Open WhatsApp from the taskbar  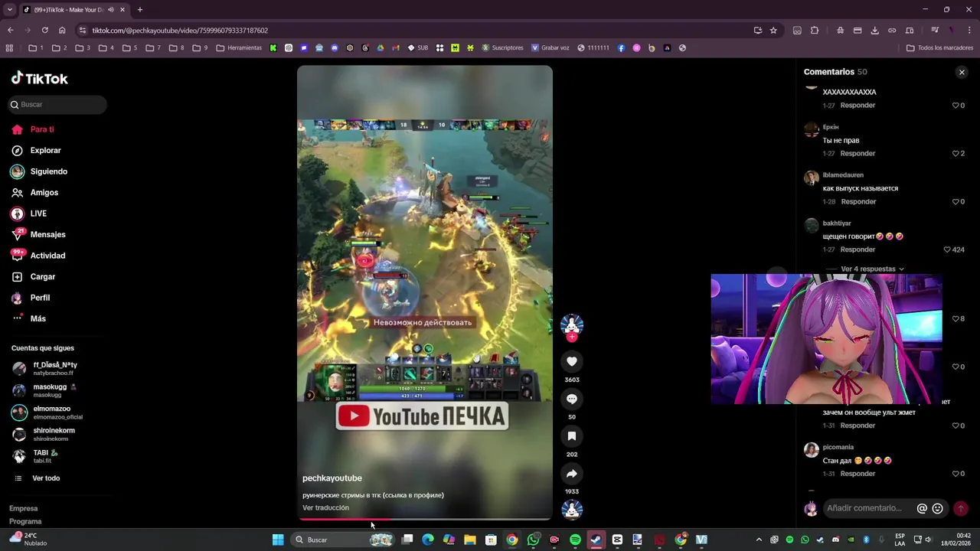(534, 540)
